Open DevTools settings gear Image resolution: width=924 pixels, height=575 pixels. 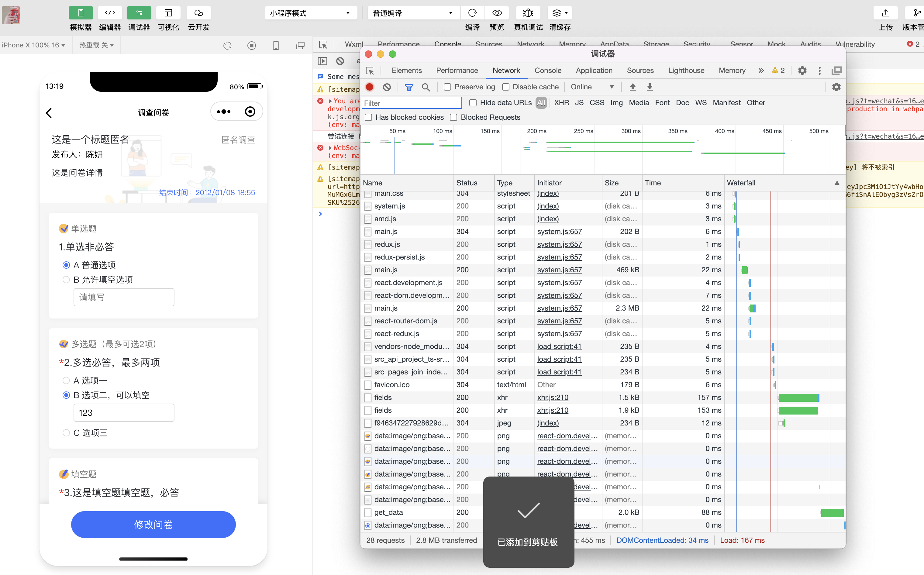[x=802, y=71]
